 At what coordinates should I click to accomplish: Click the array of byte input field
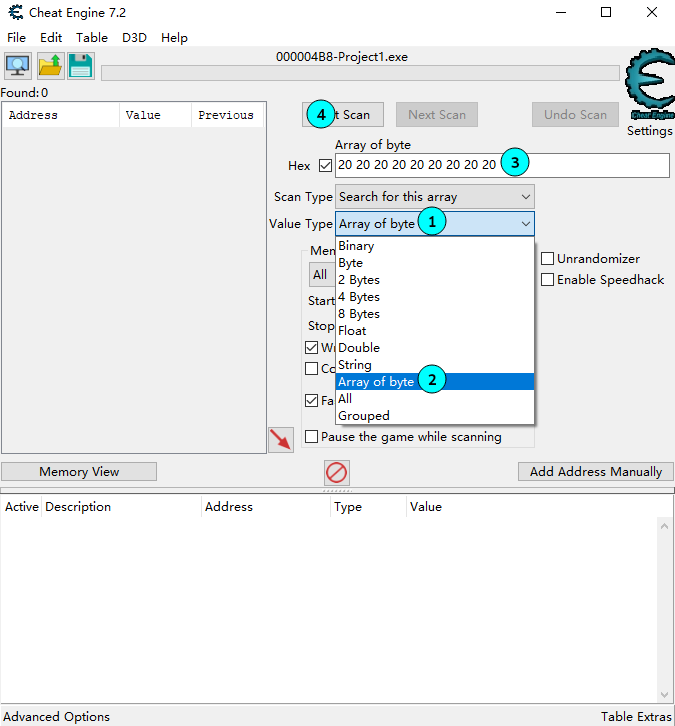click(502, 165)
